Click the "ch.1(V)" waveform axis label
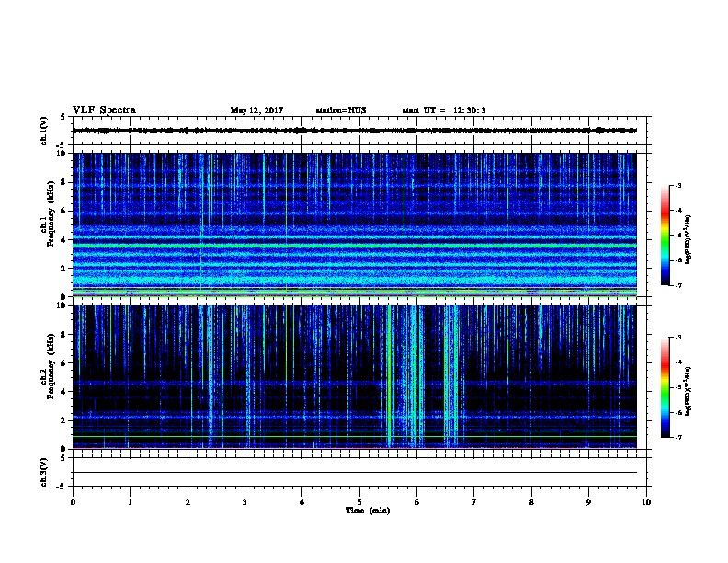Viewport: 728px width, 563px height. 43,131
